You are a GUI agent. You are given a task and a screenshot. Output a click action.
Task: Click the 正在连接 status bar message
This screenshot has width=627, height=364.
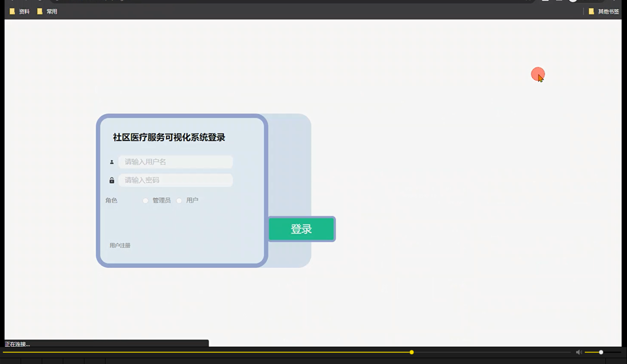tap(18, 344)
